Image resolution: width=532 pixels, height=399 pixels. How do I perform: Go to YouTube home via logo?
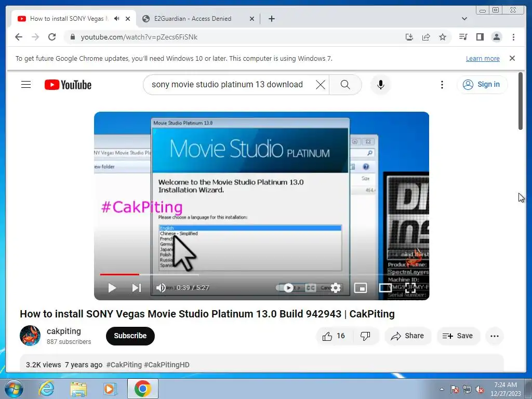pyautogui.click(x=68, y=85)
